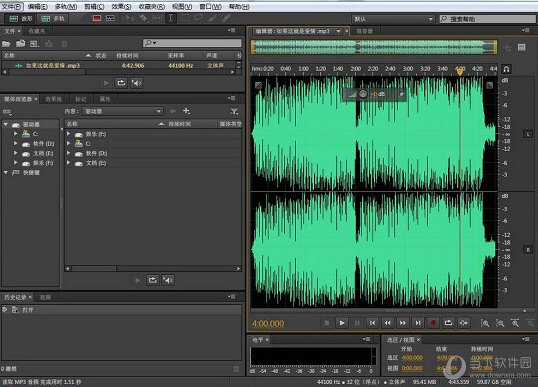
Task: Toggle Loop Playback in transport bar
Action: pos(448,323)
